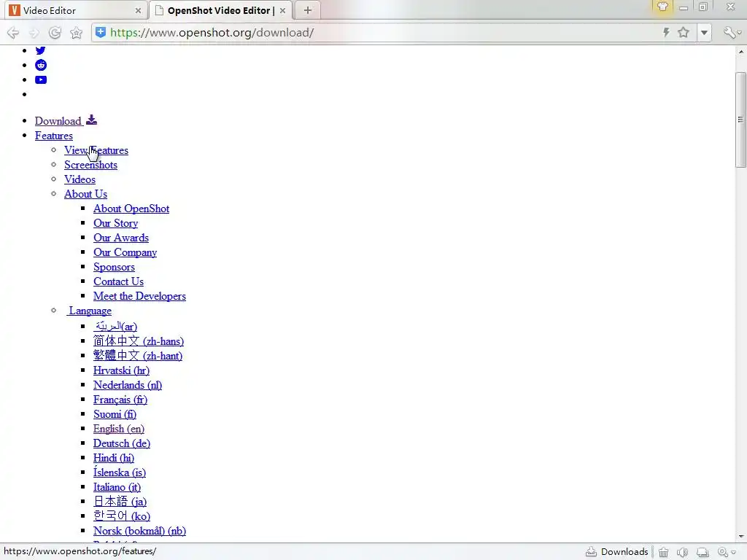Select 简体中文 (zh-hans) language

(x=139, y=341)
